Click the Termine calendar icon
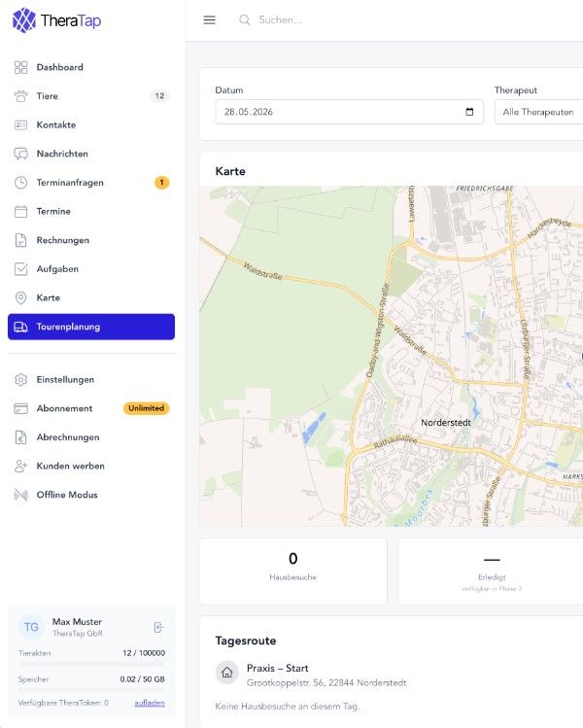The image size is (583, 728). 20,211
